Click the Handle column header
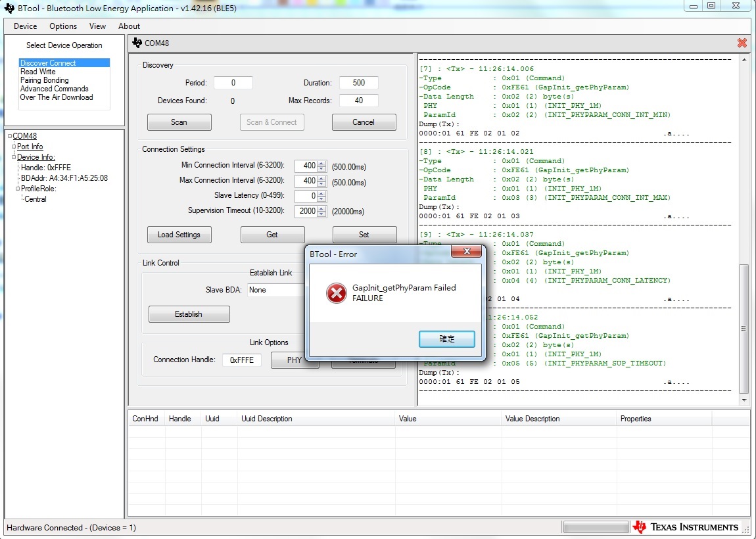Viewport: 756px width, 539px height. tap(183, 419)
